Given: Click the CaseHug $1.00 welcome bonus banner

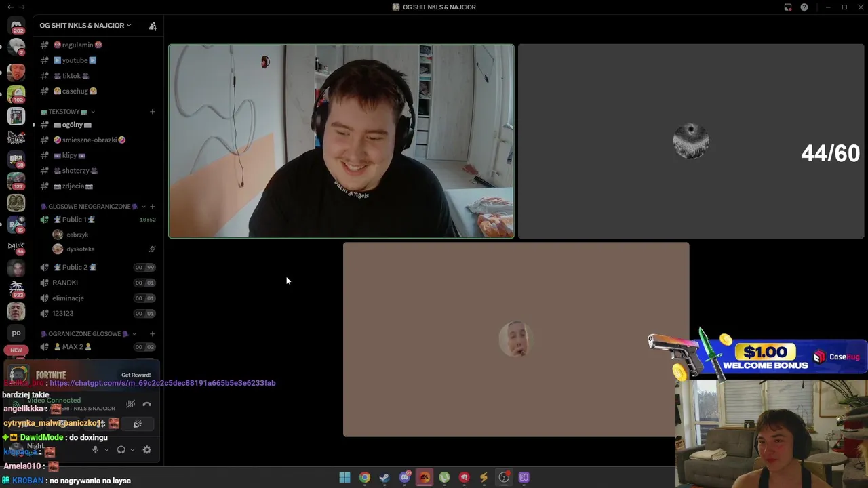Looking at the screenshot, I should click(x=758, y=356).
